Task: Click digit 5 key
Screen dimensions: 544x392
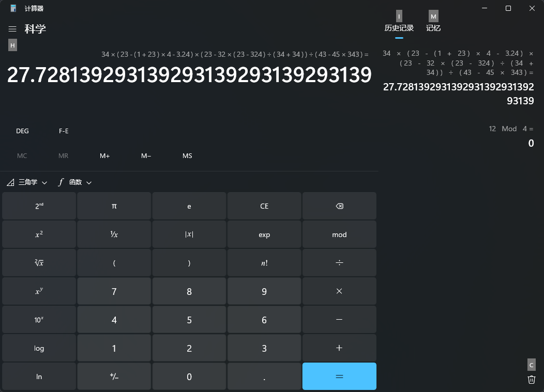Action: click(x=189, y=320)
